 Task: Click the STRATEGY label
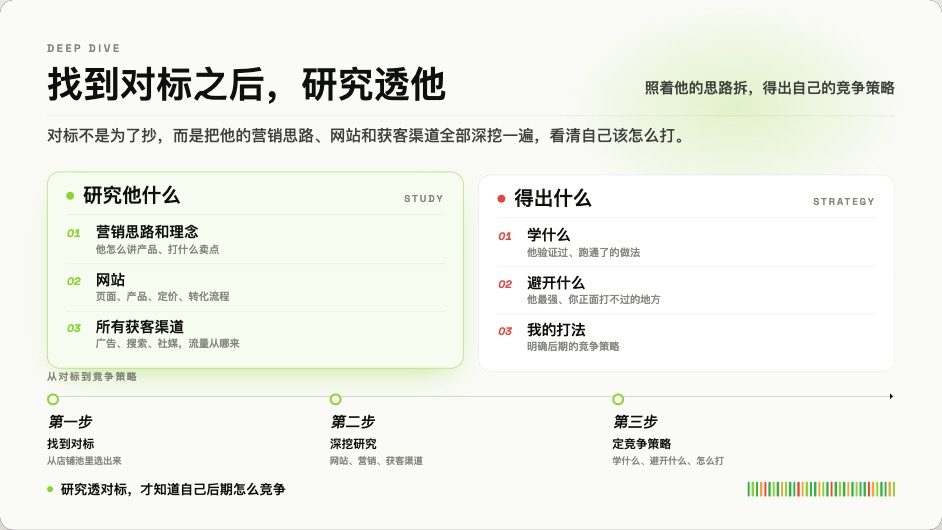pyautogui.click(x=843, y=202)
